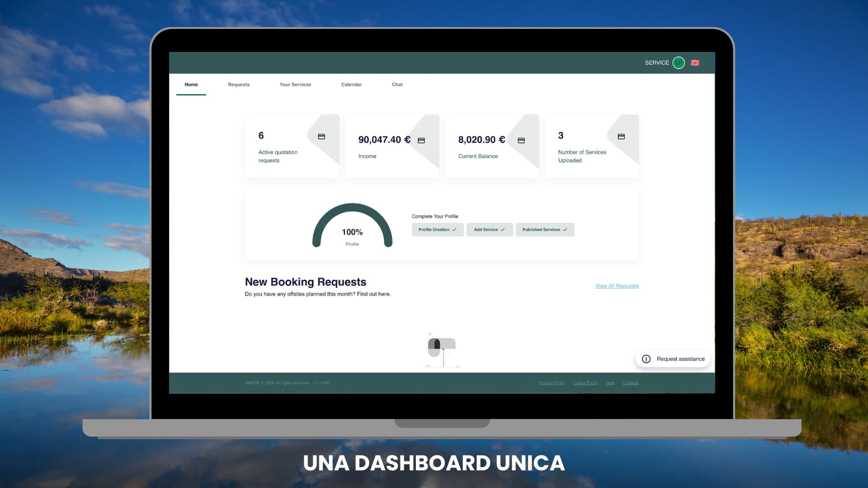The image size is (868, 488).
Task: Click the card icon beside the Income amount
Action: tap(421, 140)
